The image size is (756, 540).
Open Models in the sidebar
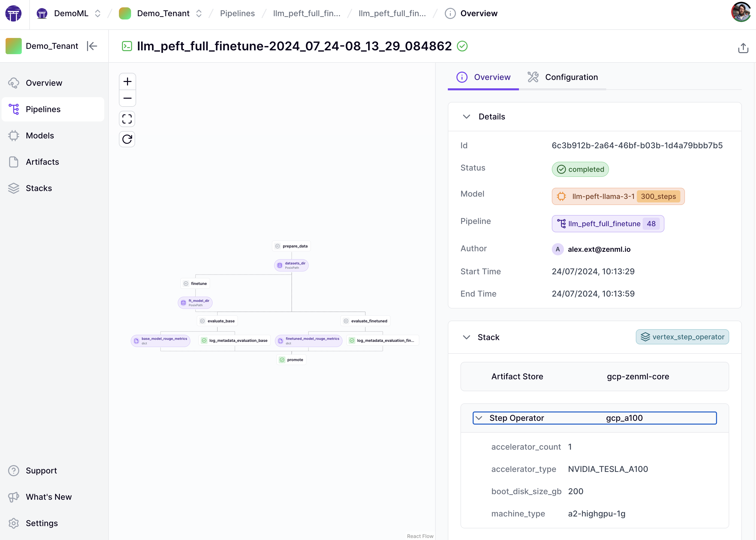click(x=40, y=136)
